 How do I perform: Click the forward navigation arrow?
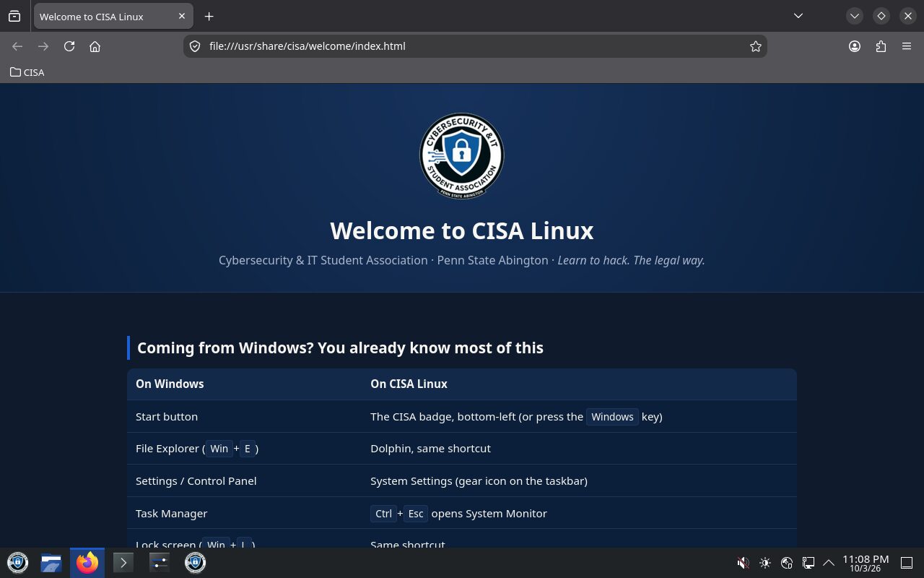click(43, 46)
